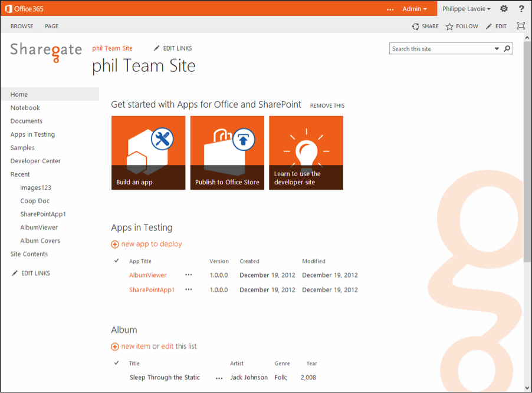The height and width of the screenshot is (393, 532).
Task: Click scrollbar up arrow
Action: pyautogui.click(x=527, y=37)
